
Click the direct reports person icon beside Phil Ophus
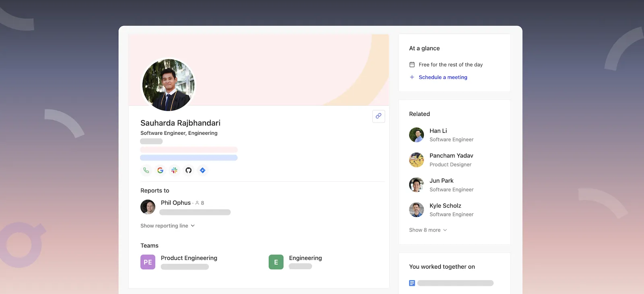pyautogui.click(x=197, y=203)
